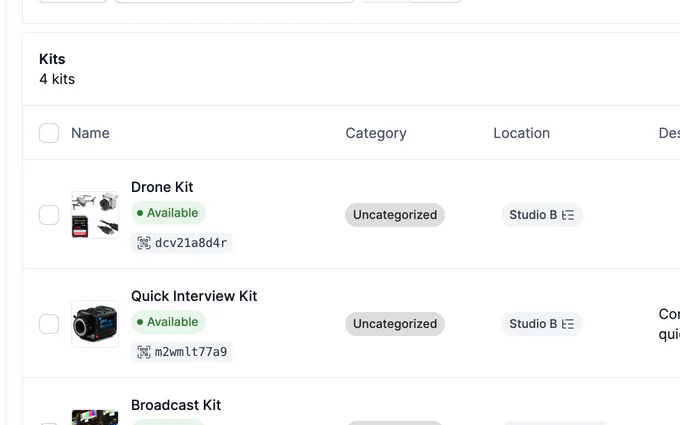Screen dimensions: 680x425
Task: Click the location tree icon in Quick Interview Kit row
Action: pos(568,324)
